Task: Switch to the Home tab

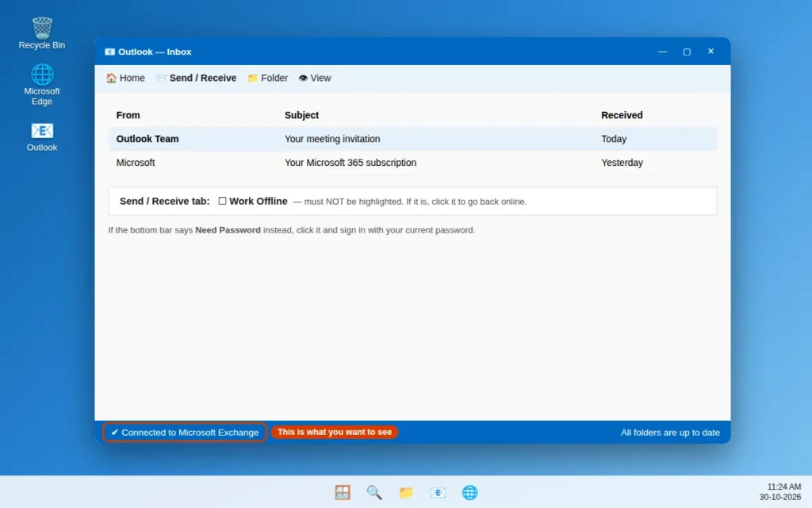Action: 125,78
